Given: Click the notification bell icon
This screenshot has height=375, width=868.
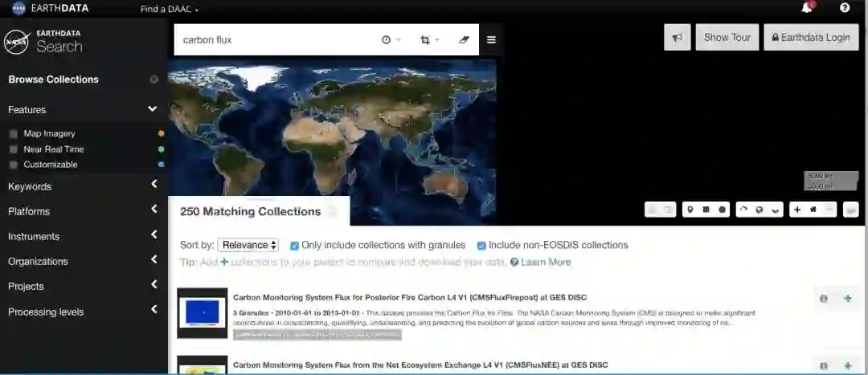Looking at the screenshot, I should (807, 8).
